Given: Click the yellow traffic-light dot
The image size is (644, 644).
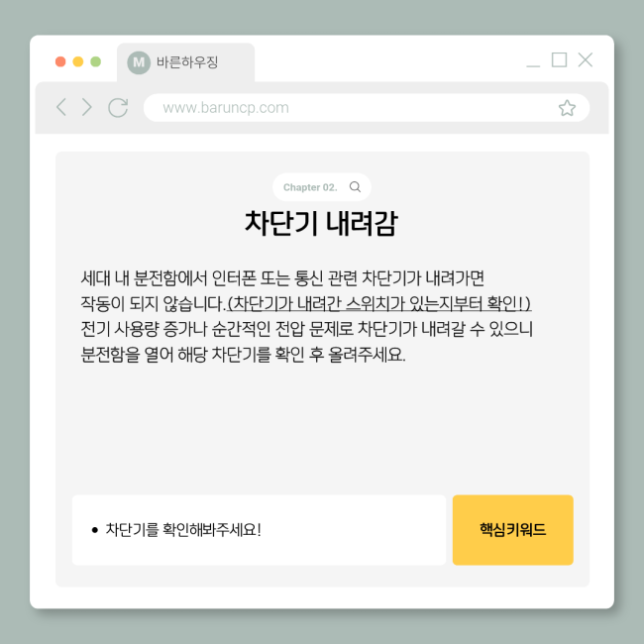Looking at the screenshot, I should (x=78, y=61).
